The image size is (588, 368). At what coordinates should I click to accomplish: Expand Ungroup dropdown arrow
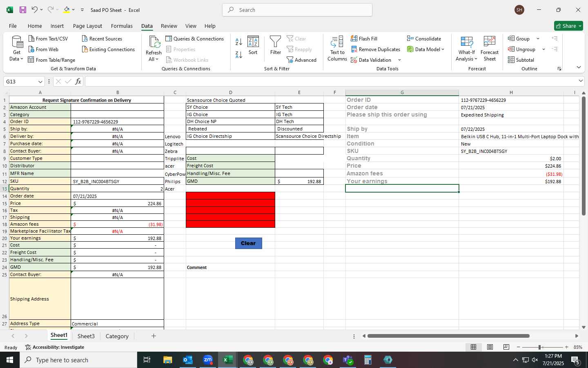click(x=543, y=49)
